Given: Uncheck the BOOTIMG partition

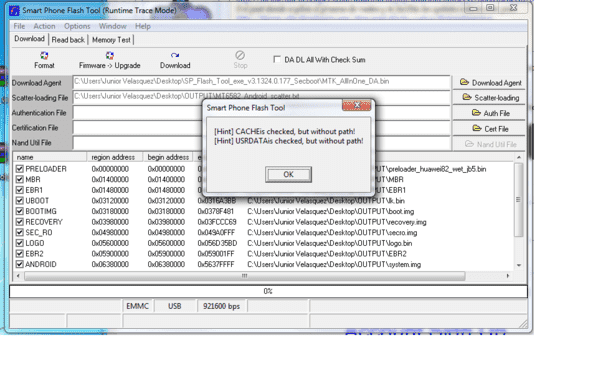Looking at the screenshot, I should pos(20,211).
